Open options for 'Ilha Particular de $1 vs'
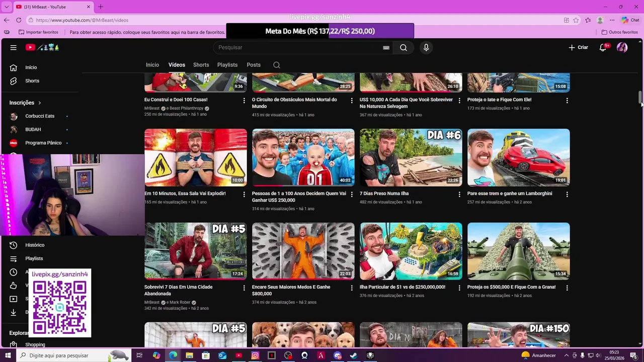Viewport: 644px width, 362px height. tap(459, 288)
